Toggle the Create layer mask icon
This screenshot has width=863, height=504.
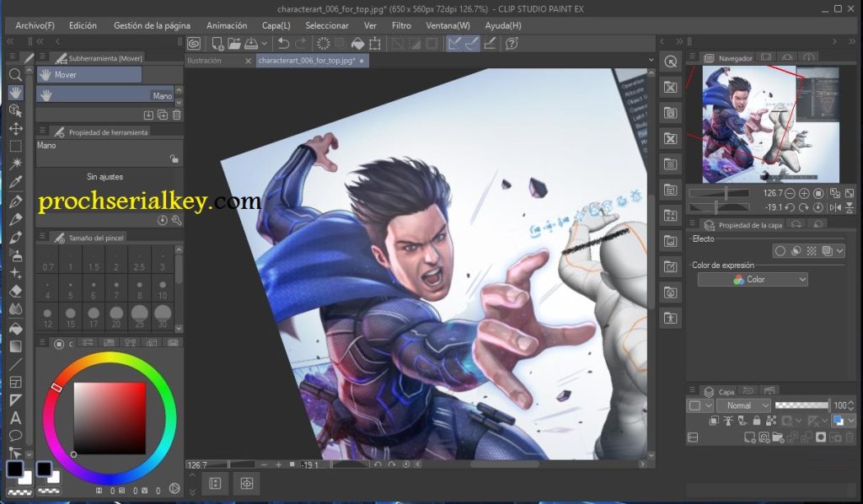pos(821,437)
